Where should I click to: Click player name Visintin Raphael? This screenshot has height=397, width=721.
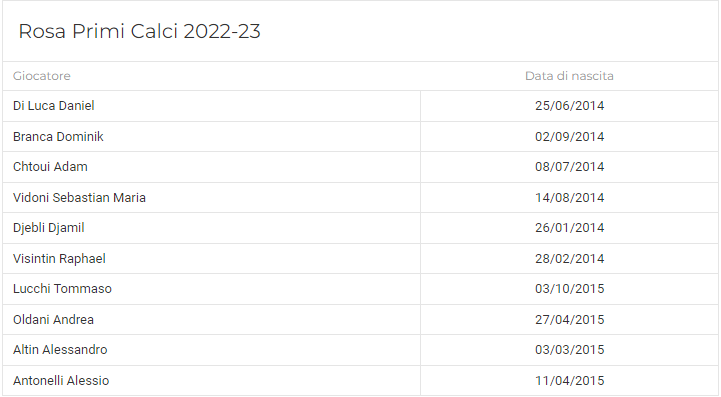[59, 259]
